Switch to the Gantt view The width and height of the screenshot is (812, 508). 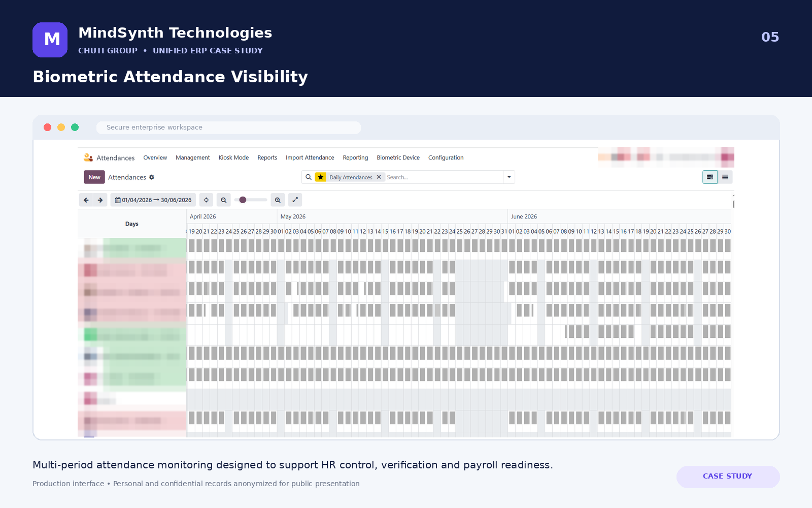point(709,177)
